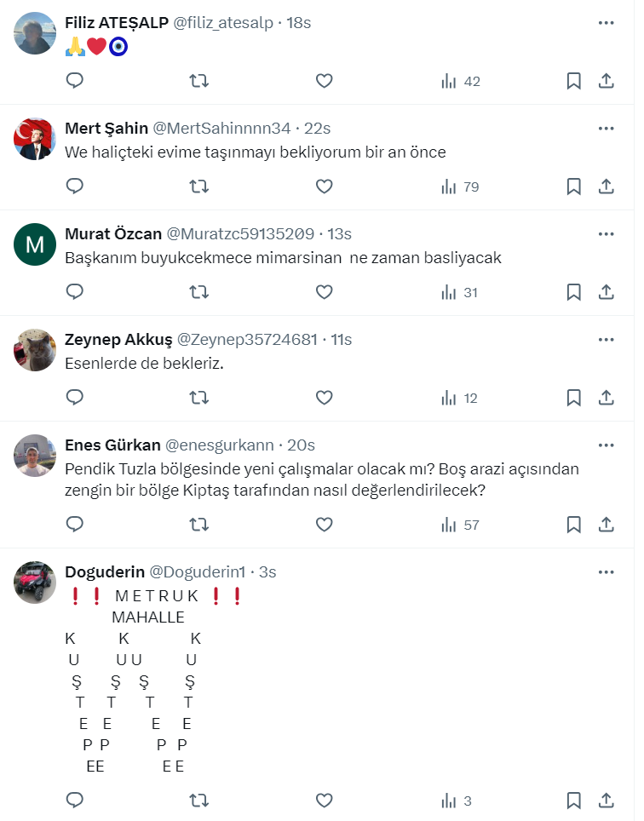Image resolution: width=644 pixels, height=821 pixels.
Task: View analytics for Zeynep Akkuş's tweet
Action: 459,398
